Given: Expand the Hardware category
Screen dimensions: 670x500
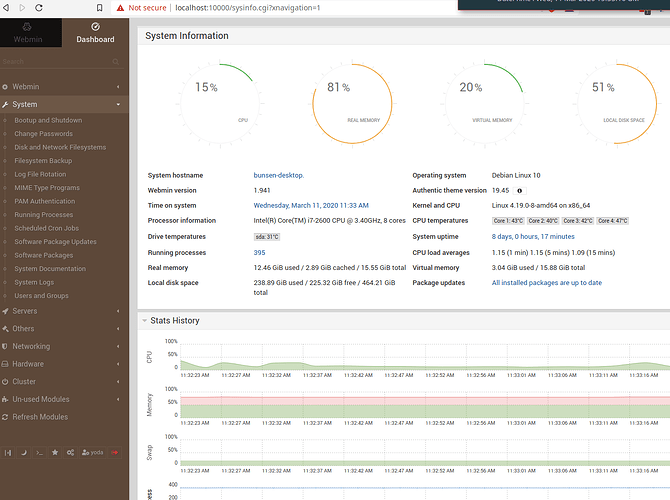Looking at the screenshot, I should (x=64, y=364).
